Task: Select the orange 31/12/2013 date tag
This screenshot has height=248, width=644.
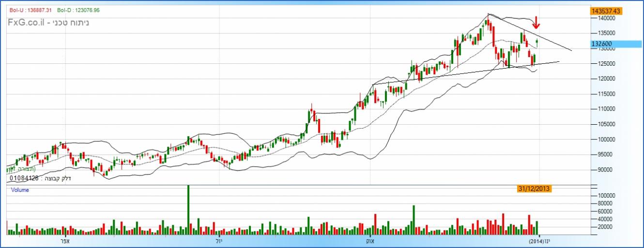Action: (x=534, y=189)
